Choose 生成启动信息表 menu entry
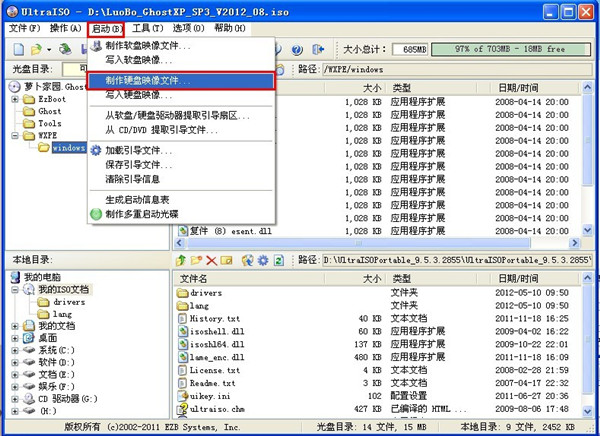 pos(181,199)
